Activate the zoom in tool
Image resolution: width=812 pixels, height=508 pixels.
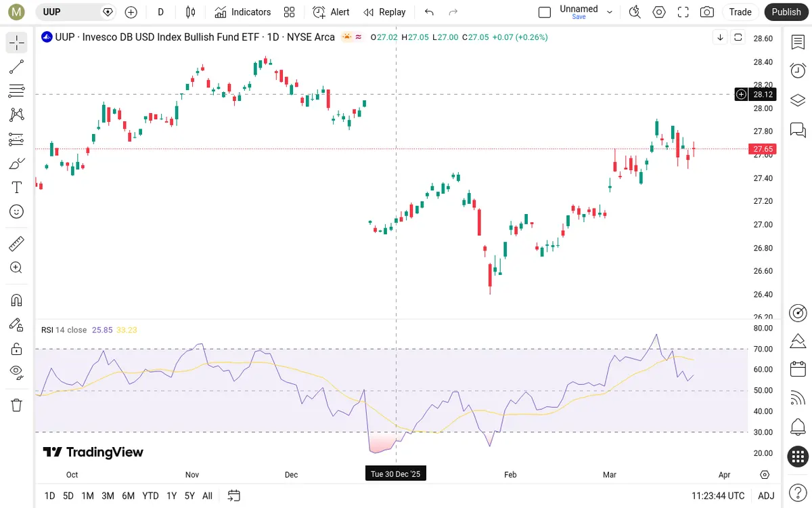click(17, 268)
